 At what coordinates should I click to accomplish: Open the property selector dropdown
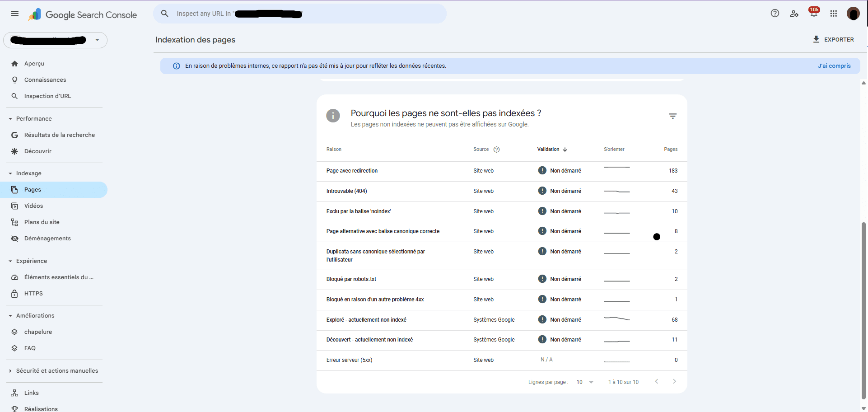pyautogui.click(x=97, y=40)
